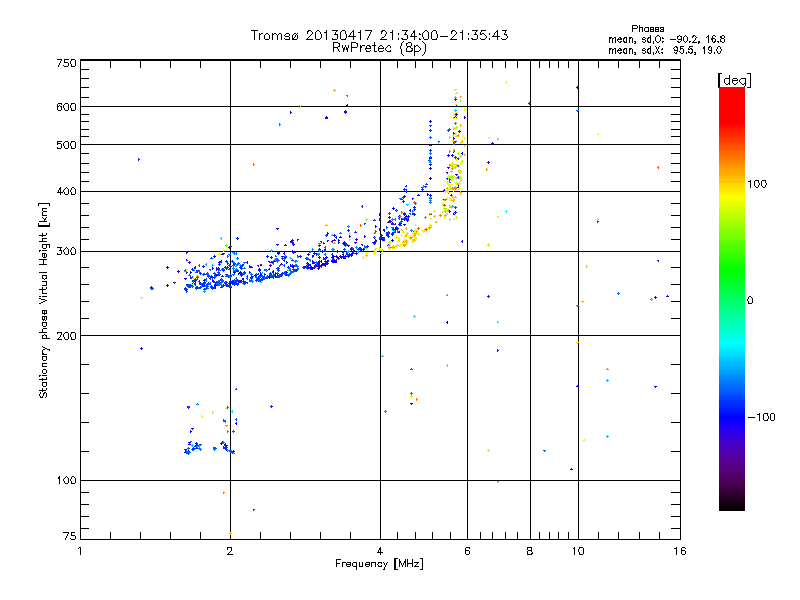Click the 300 tick label on the height axis
The height and width of the screenshot is (600, 800).
tap(66, 251)
